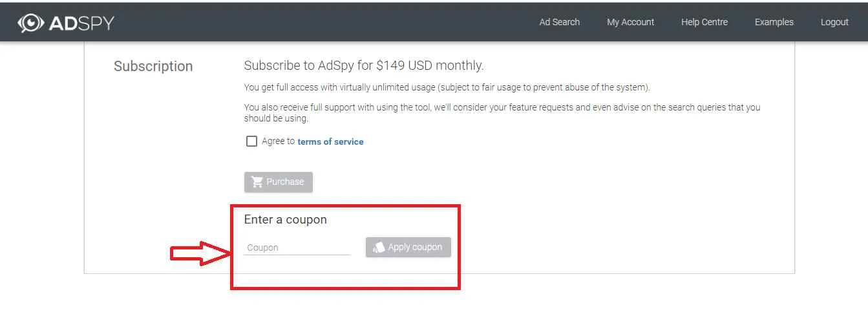Open the Ad Search menu item

point(560,22)
